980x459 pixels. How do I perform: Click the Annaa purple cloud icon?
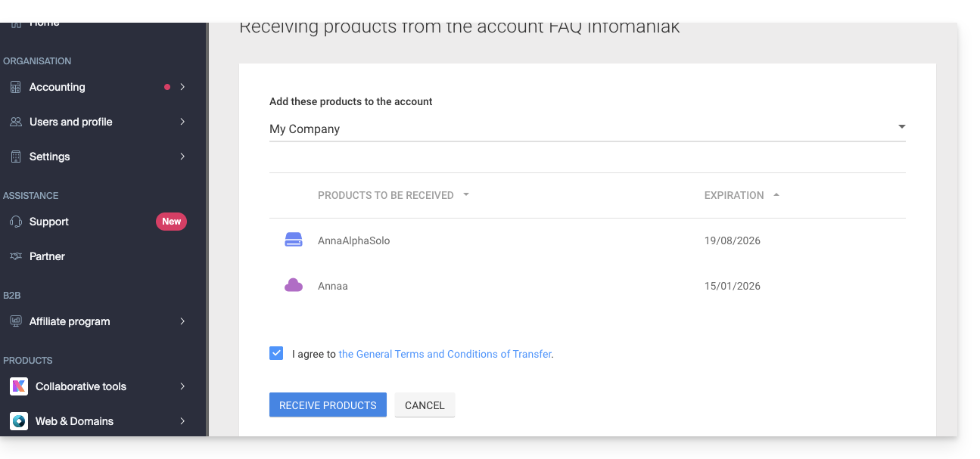294,286
